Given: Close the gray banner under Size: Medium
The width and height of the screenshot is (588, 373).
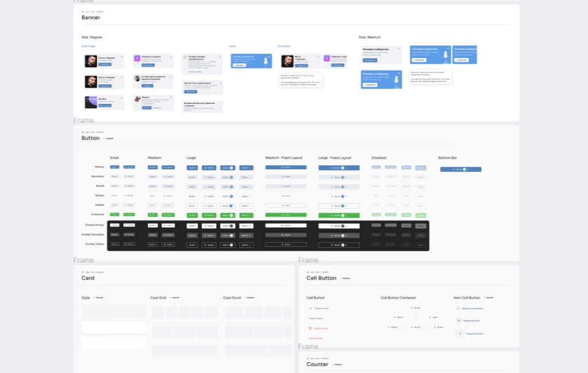Looking at the screenshot, I should pos(399,49).
